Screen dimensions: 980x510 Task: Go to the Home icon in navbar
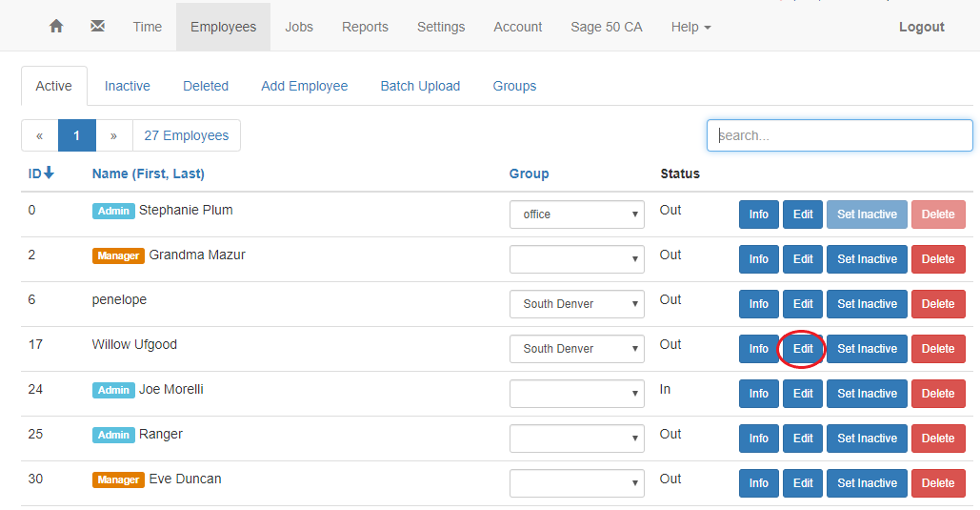pos(56,27)
